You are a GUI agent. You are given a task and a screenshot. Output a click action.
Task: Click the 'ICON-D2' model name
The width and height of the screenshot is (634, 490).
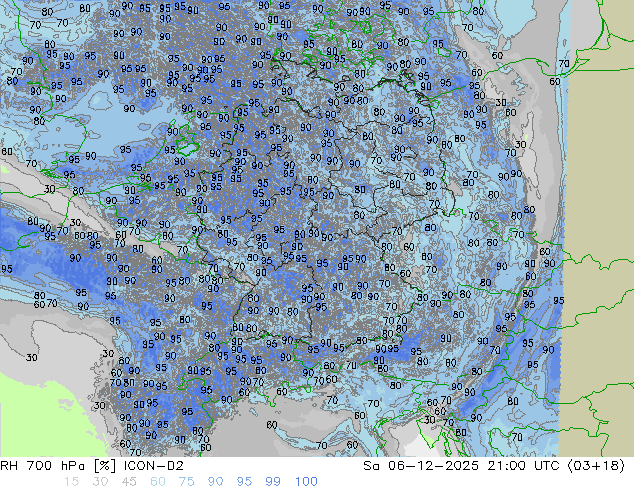click(154, 466)
